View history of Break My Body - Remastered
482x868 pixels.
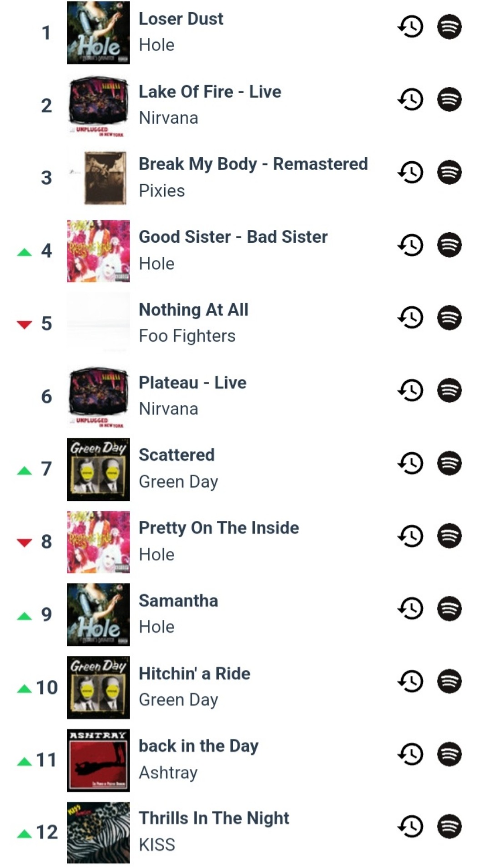point(410,172)
